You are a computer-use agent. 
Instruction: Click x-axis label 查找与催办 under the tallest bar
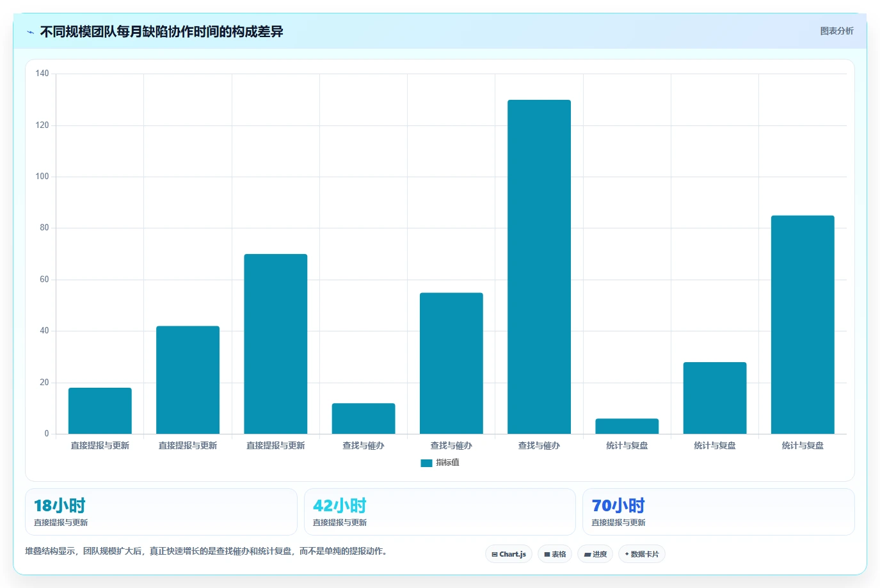point(539,446)
